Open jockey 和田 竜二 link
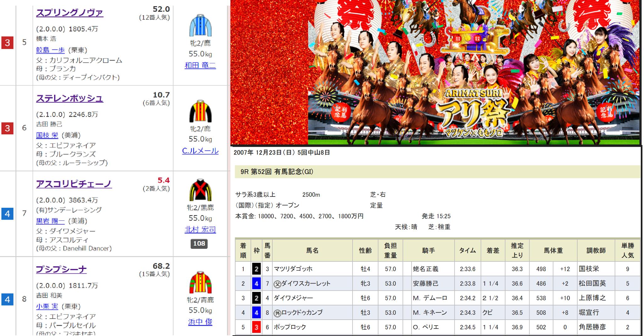The image size is (644, 336). (200, 65)
